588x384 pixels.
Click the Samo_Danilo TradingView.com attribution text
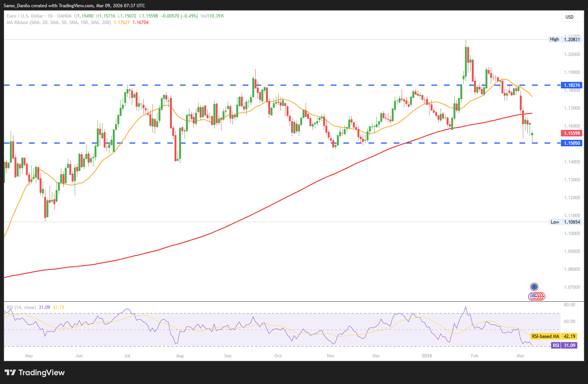[74, 5]
